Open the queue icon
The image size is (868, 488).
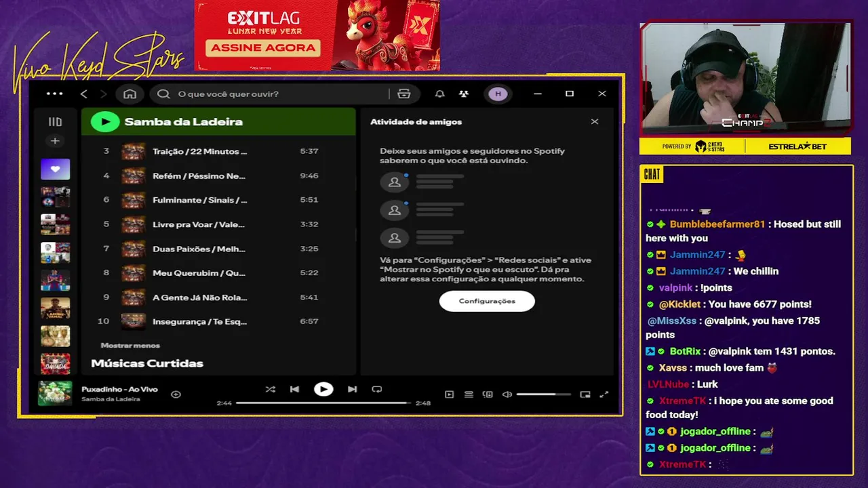pos(469,394)
